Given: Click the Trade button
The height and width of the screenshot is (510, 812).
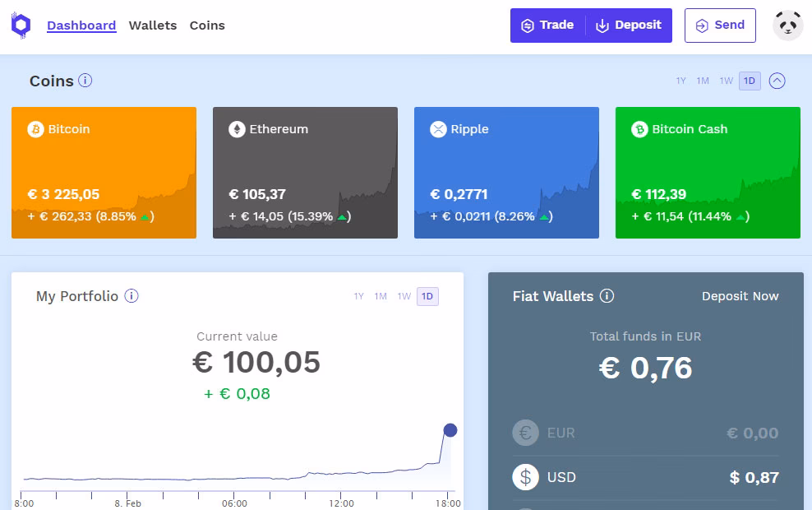Looking at the screenshot, I should [x=547, y=25].
